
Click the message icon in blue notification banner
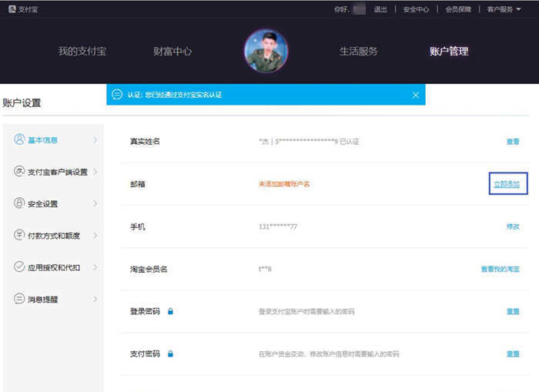[x=117, y=94]
